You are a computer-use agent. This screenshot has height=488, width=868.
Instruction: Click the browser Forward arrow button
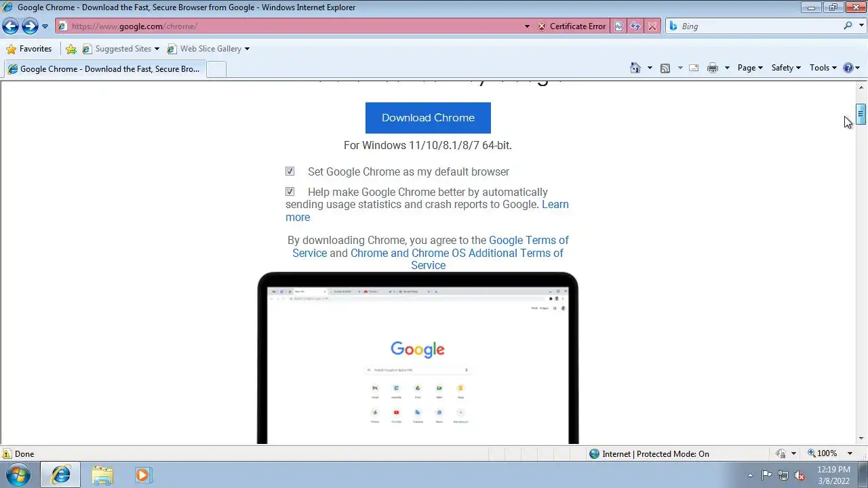coord(30,26)
